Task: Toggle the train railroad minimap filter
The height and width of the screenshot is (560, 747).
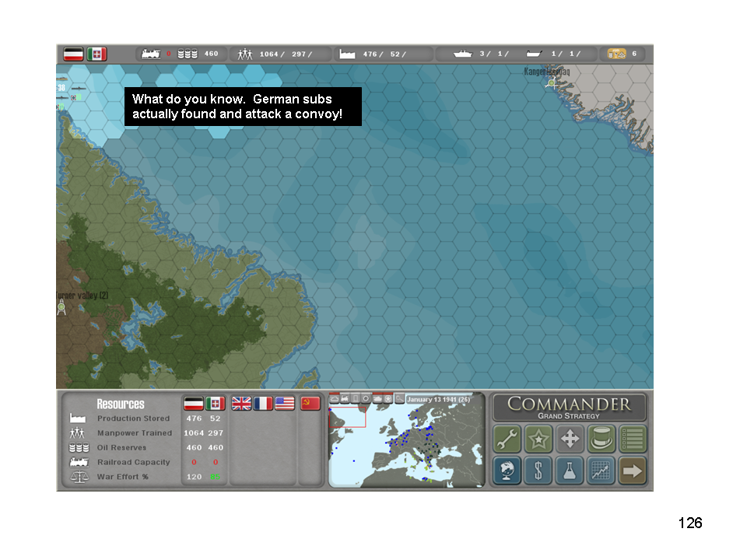Action: click(x=345, y=399)
